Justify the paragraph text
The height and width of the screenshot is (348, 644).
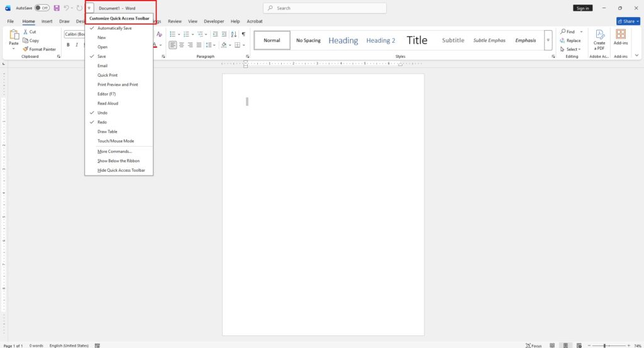pyautogui.click(x=199, y=45)
